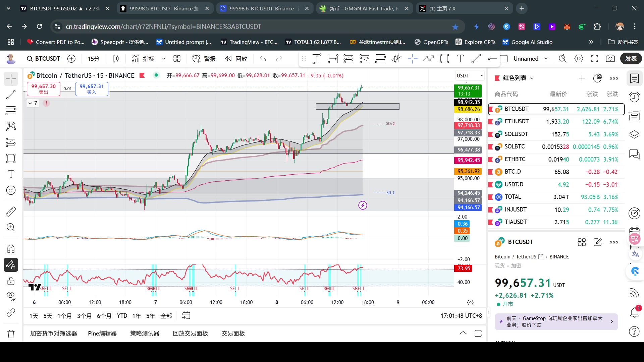This screenshot has width=644, height=362.
Task: Select the trend line drawing tool
Action: coord(11,95)
